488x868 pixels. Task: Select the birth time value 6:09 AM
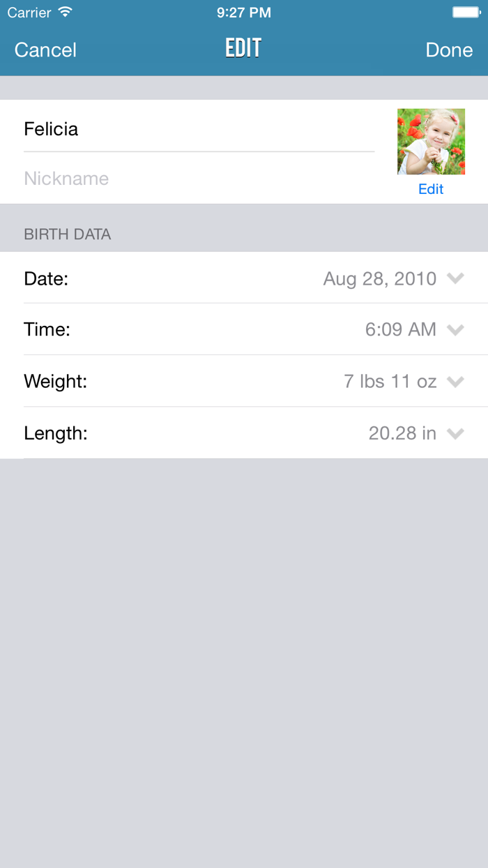pos(401,329)
